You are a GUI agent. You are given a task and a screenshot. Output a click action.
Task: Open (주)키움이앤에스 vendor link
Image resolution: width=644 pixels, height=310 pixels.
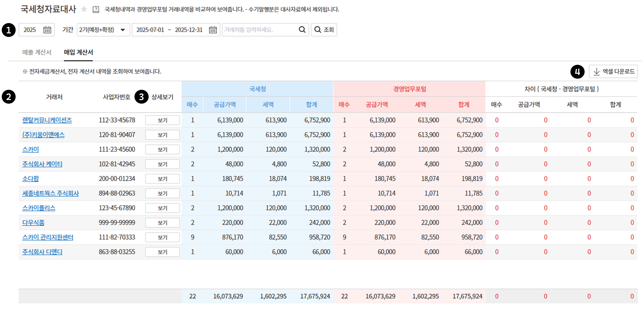tap(43, 135)
